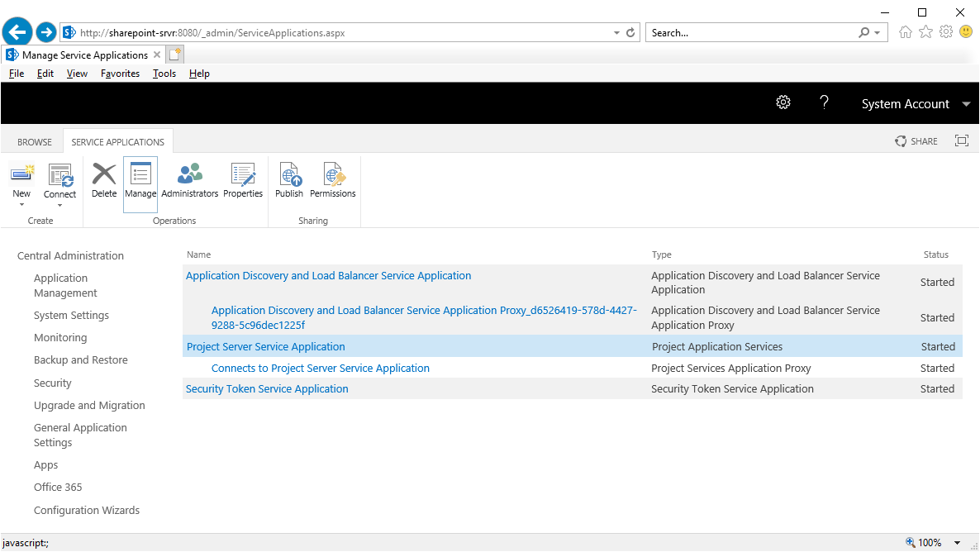This screenshot has width=980, height=552.
Task: Open General Application Settings in the sidebar
Action: pos(80,435)
